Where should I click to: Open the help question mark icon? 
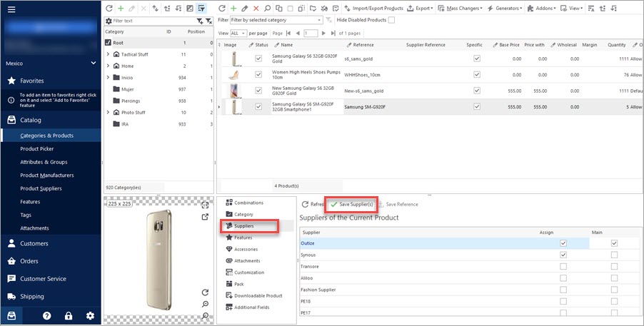[x=47, y=316]
